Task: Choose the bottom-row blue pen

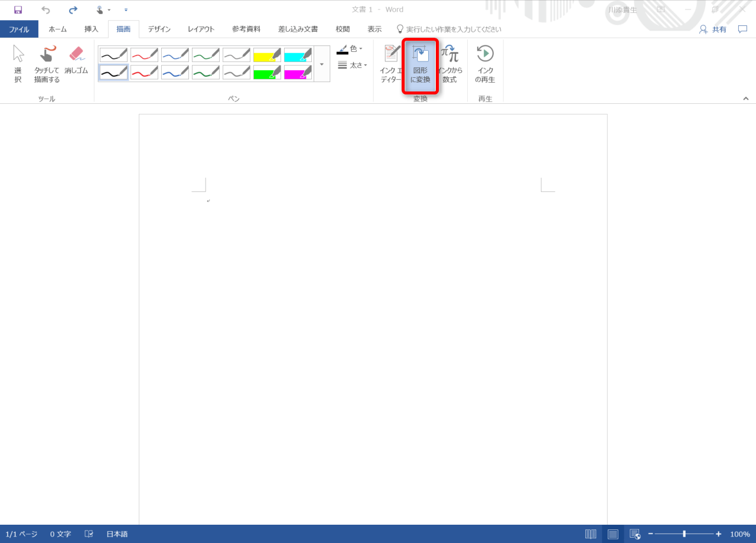Action: click(x=175, y=73)
